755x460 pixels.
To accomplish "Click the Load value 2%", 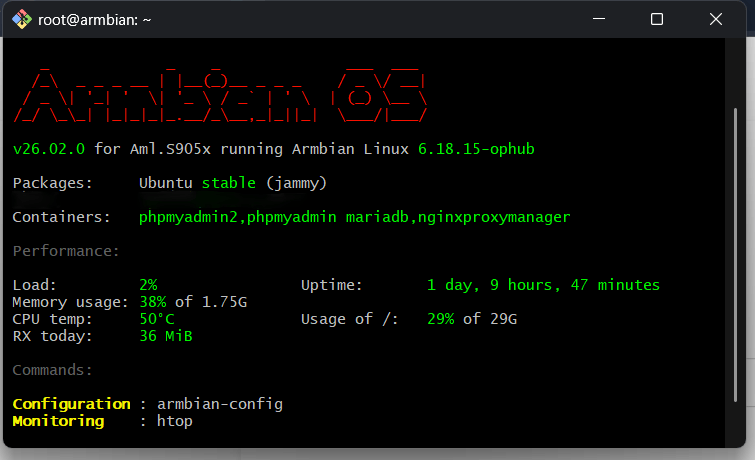I will [148, 285].
